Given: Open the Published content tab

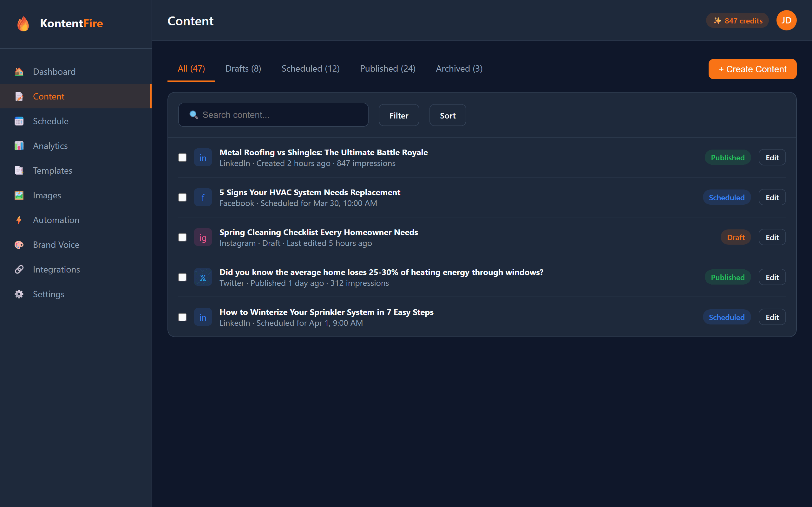Looking at the screenshot, I should click(388, 68).
